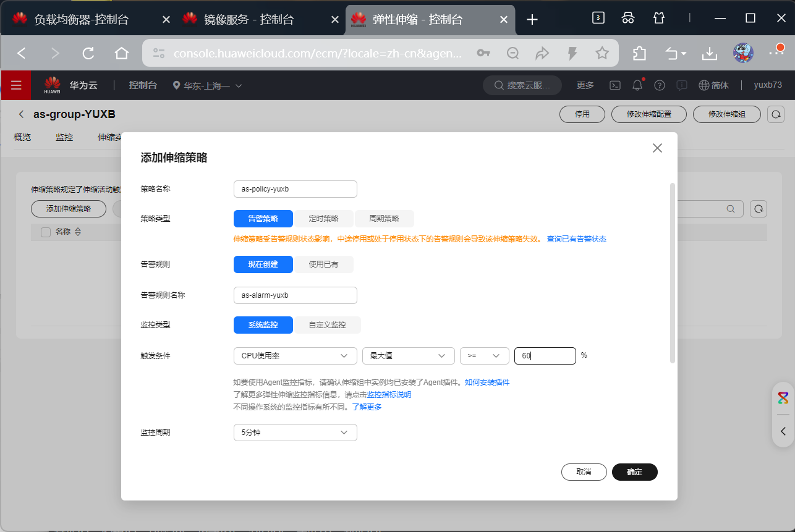Collapse the floating side panel arrow

pyautogui.click(x=783, y=431)
